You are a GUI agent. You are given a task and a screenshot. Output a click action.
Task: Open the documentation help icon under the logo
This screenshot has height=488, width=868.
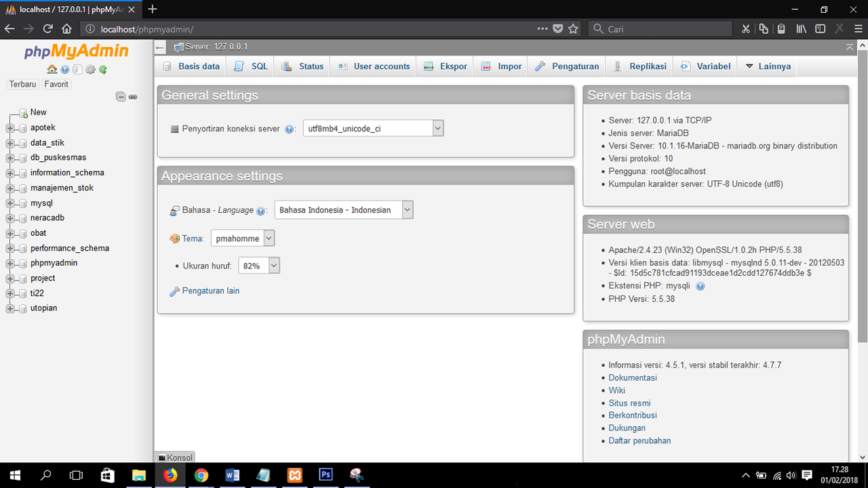(x=65, y=70)
